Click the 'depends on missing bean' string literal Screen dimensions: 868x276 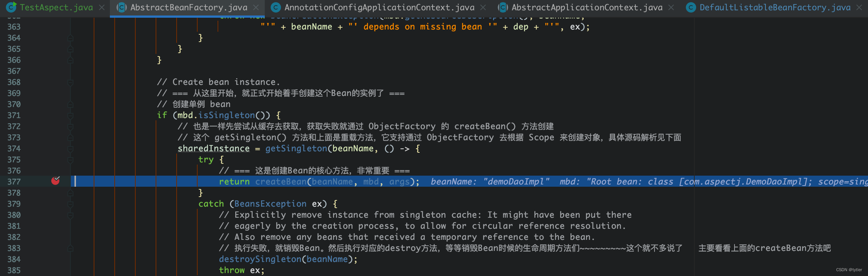(423, 27)
